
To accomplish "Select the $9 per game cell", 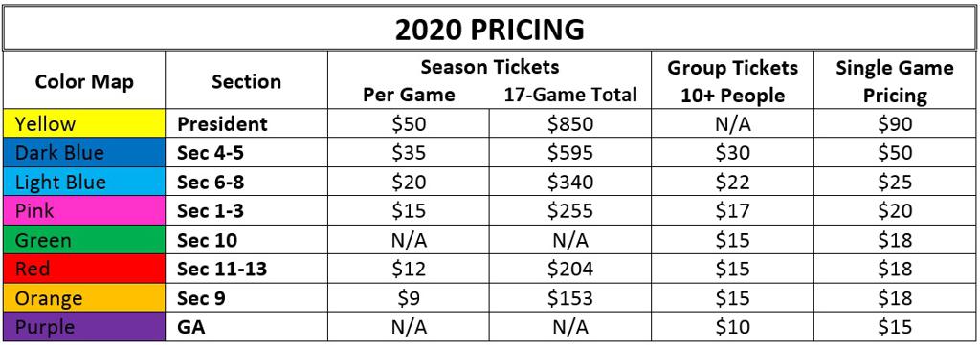I will [x=408, y=298].
